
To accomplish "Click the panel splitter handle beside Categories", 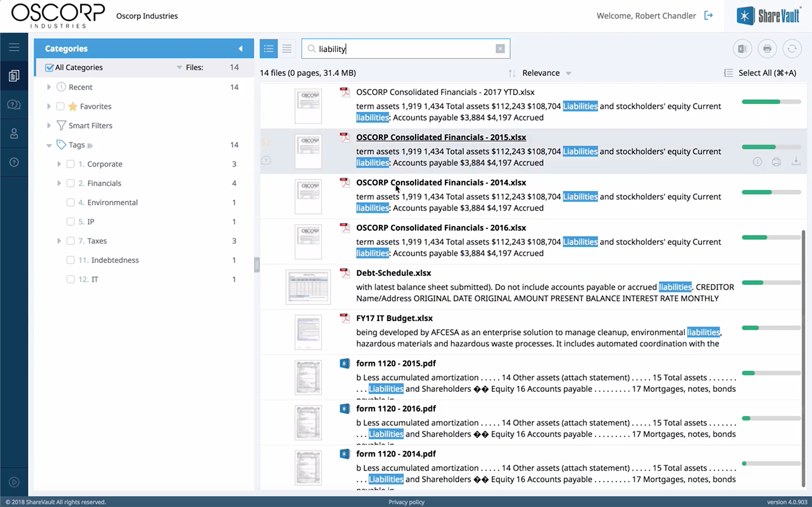I will [257, 265].
